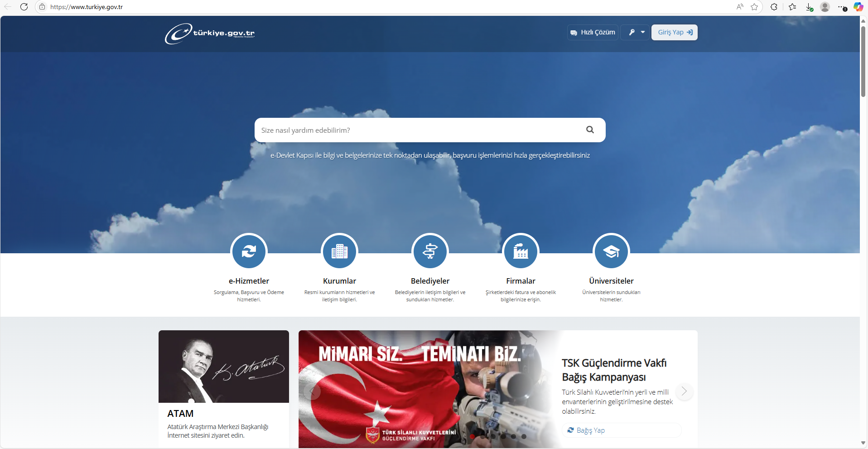Select the currently active red carousel dot
Viewport: 868px width, 449px height.
(x=473, y=437)
